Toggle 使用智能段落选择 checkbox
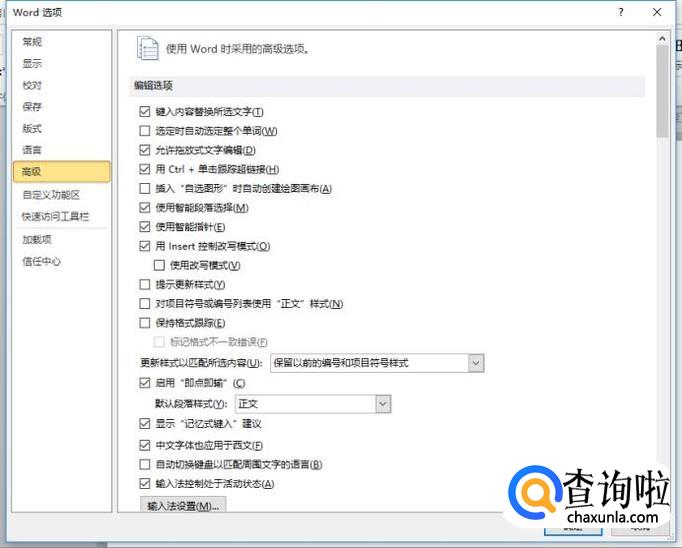 click(x=145, y=207)
